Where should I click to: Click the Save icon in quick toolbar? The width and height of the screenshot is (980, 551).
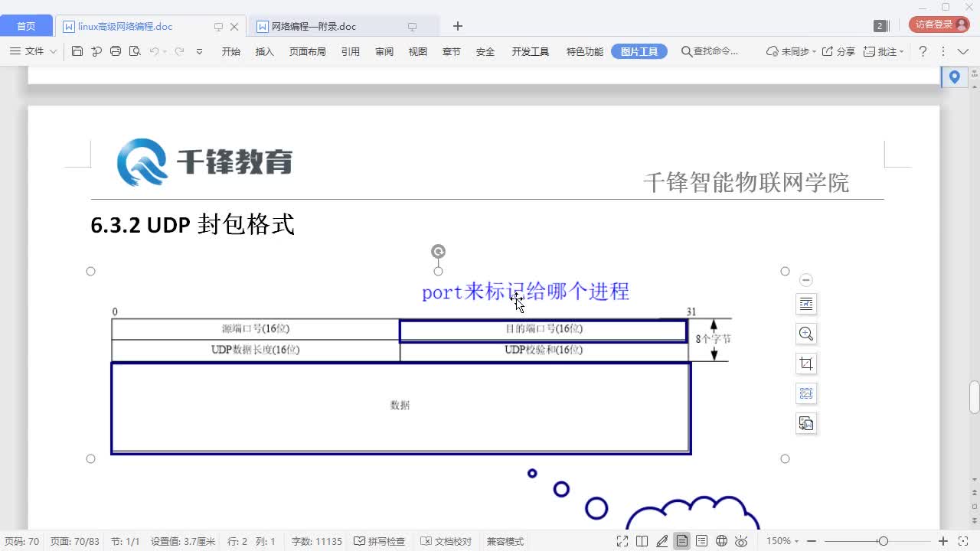coord(77,51)
